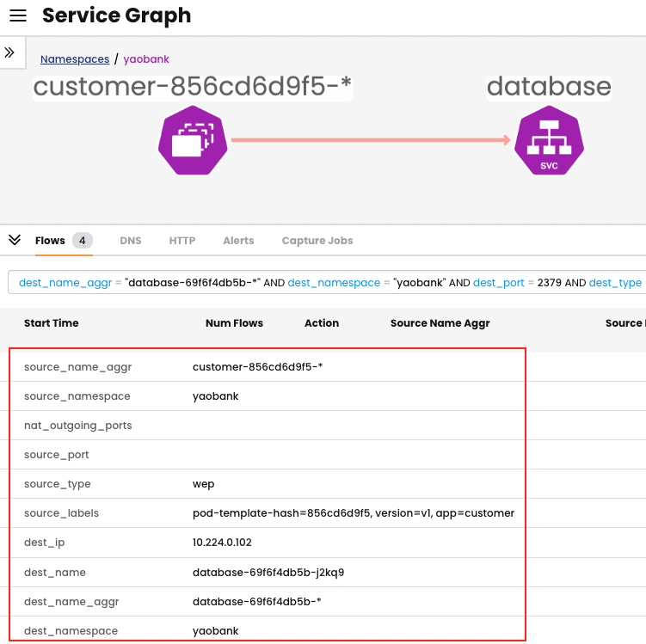
Task: Sort by Num Flows column header
Action: 235,323
